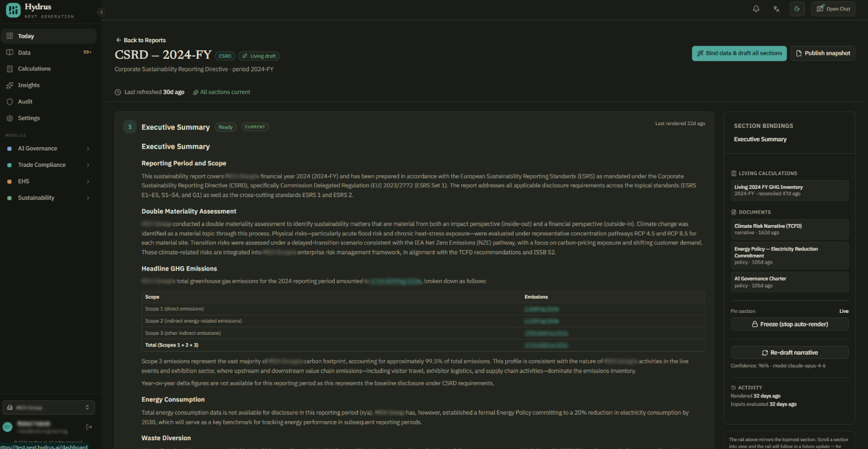Click the Hydrus logo icon
The height and width of the screenshot is (449, 868).
pyautogui.click(x=13, y=10)
